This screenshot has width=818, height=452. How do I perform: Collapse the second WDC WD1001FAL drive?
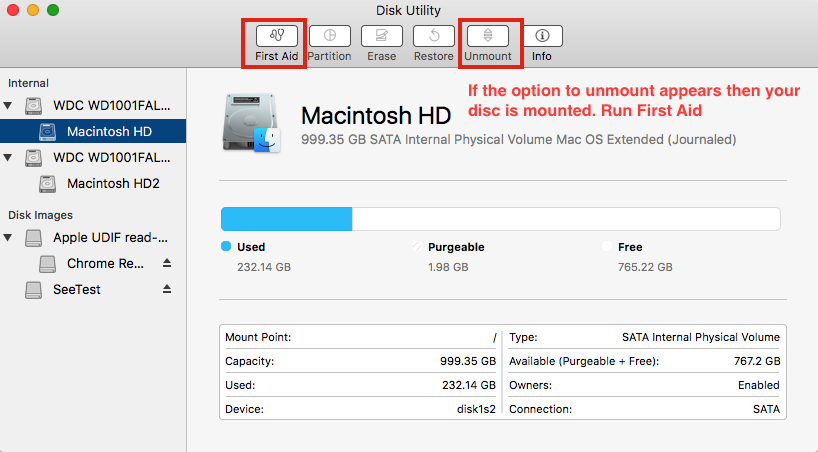(8, 157)
